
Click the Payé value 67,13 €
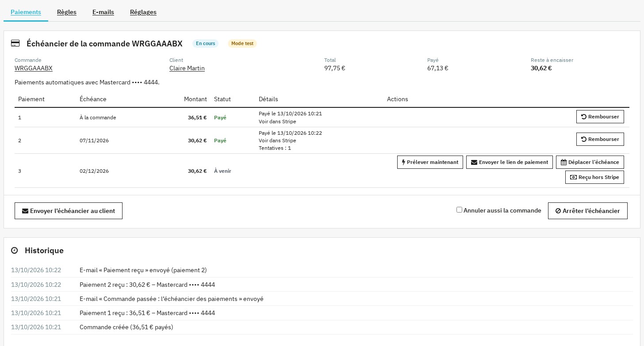(438, 68)
